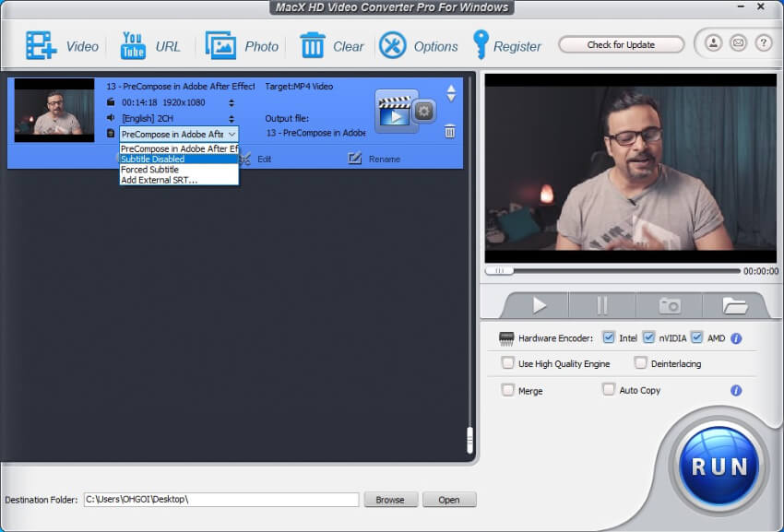Click the email envelope icon
The height and width of the screenshot is (532, 784).
738,43
